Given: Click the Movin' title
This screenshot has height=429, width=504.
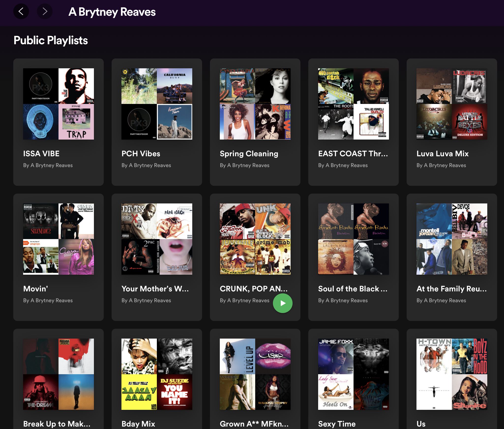Looking at the screenshot, I should 36,289.
